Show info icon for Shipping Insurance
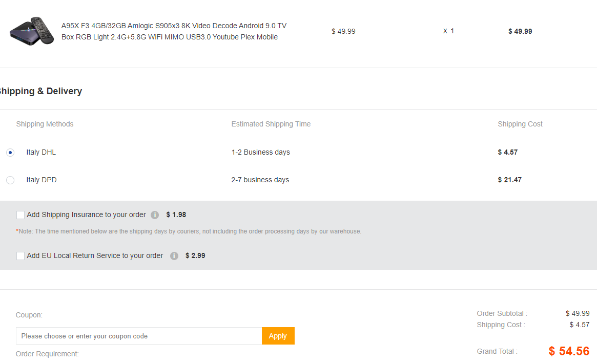This screenshot has height=364, width=597. click(x=155, y=215)
